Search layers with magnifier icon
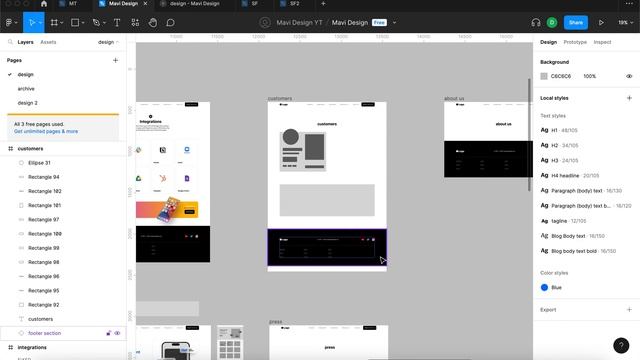 tap(10, 42)
